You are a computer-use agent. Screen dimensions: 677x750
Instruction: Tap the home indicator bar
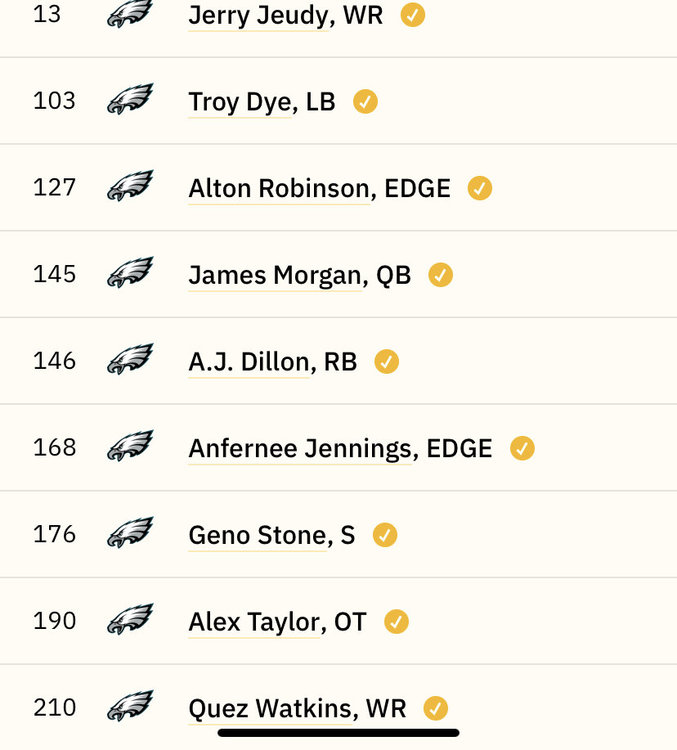(x=338, y=733)
